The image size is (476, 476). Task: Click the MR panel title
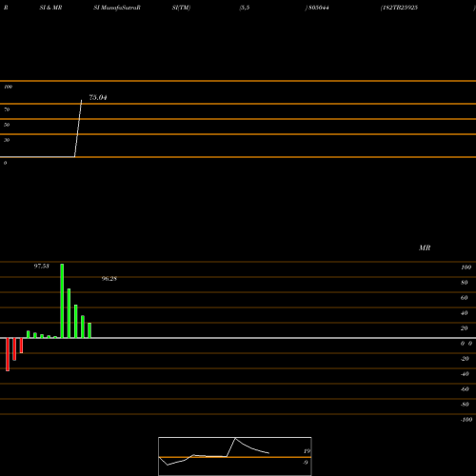coord(425,248)
